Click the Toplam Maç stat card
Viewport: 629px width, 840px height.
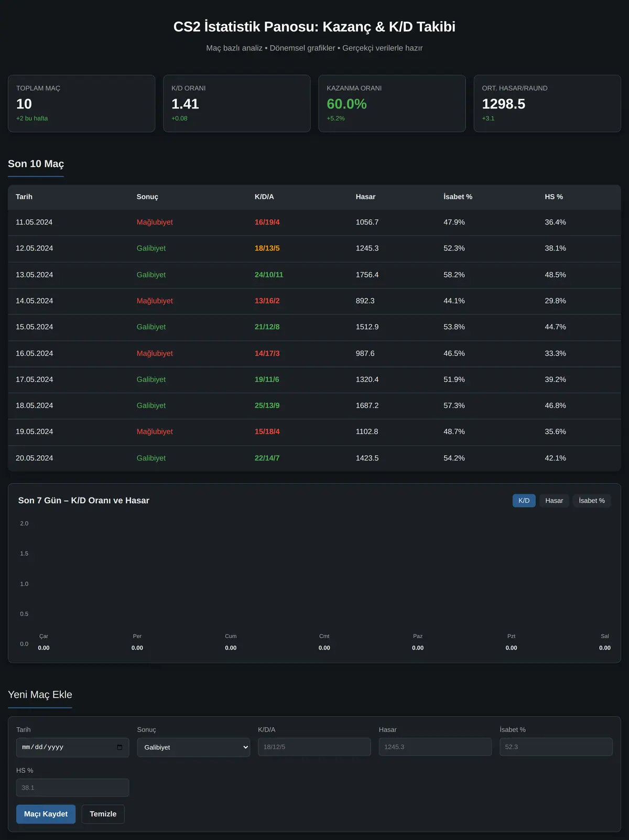[x=81, y=103]
